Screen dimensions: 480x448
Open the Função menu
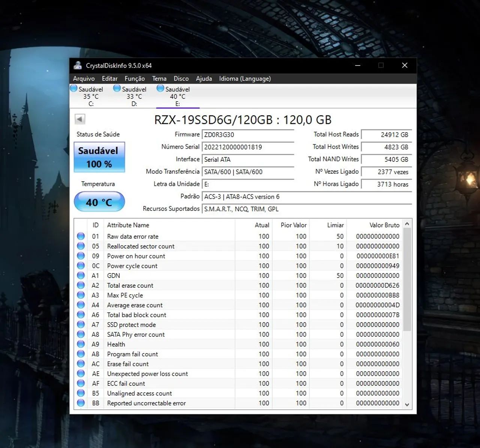pos(135,79)
